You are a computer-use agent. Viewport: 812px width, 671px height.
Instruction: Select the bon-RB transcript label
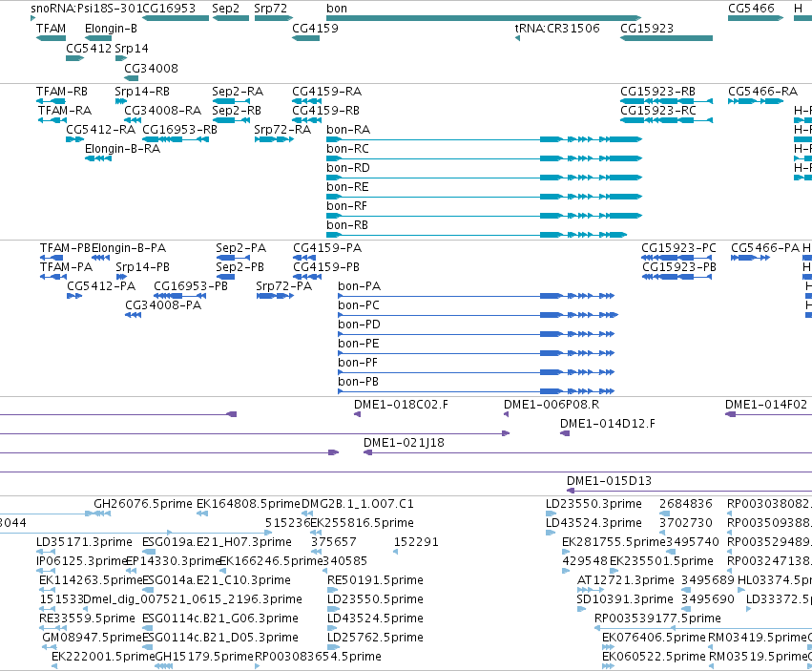coord(347,225)
